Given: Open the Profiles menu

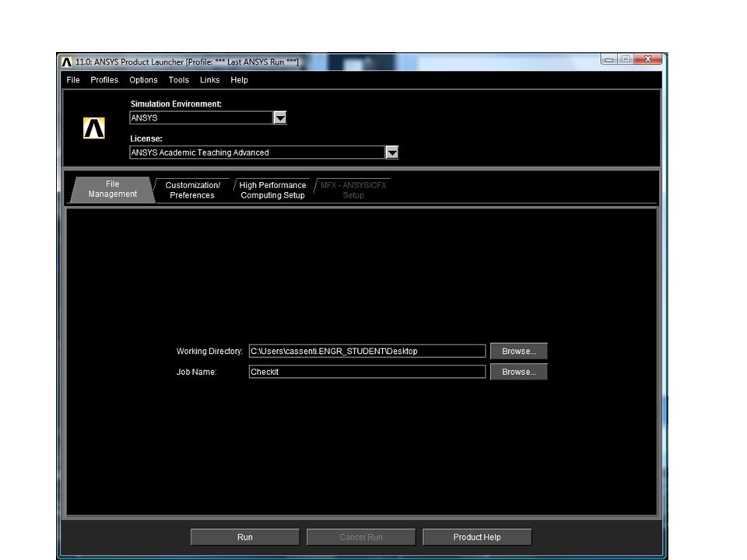Looking at the screenshot, I should tap(104, 80).
